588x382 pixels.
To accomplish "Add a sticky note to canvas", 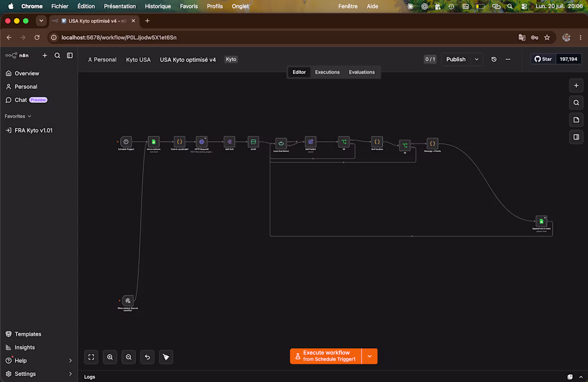I will (576, 120).
